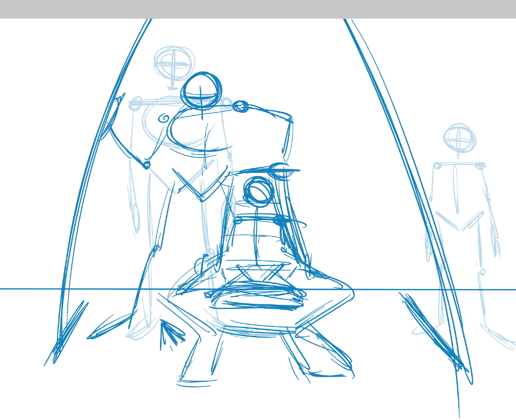Screen dimensions: 516x420
Task: Click the small dark shoulder joint circle
Action: coord(240,106)
